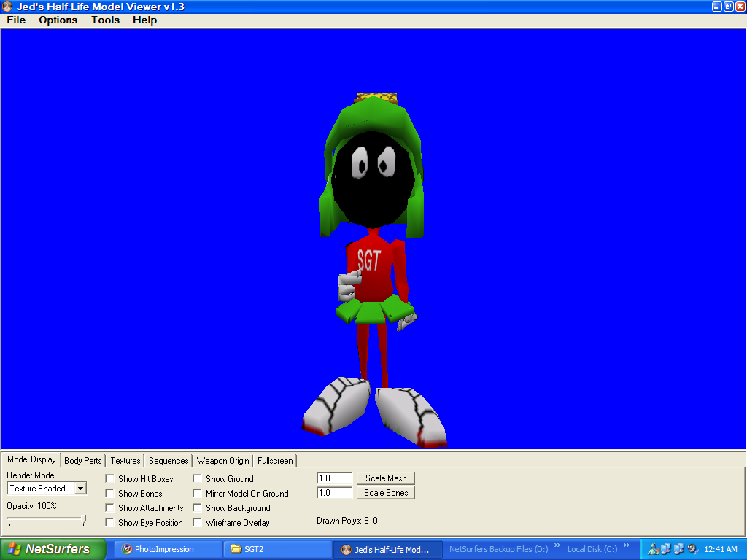Image resolution: width=747 pixels, height=560 pixels.
Task: Open the File menu
Action: pyautogui.click(x=16, y=20)
